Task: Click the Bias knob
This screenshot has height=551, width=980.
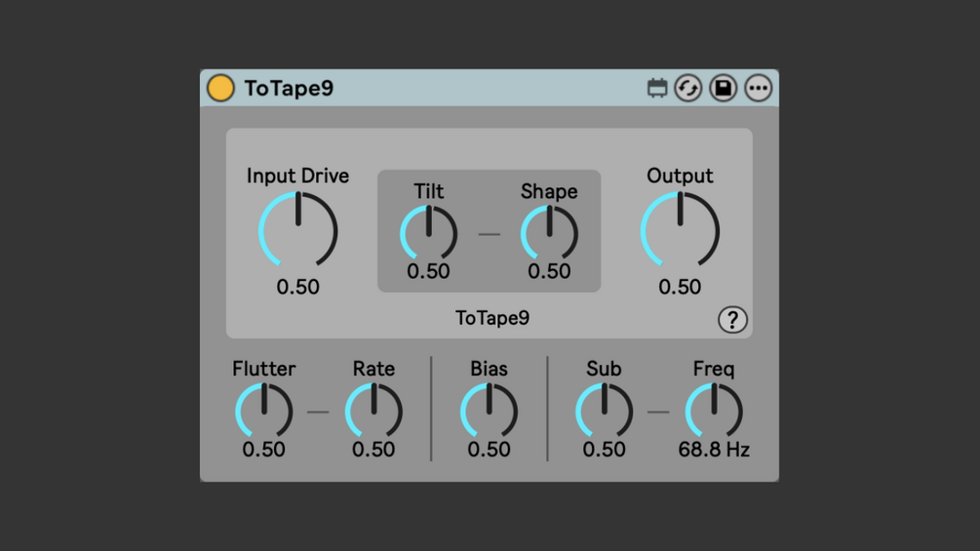Action: pyautogui.click(x=489, y=412)
